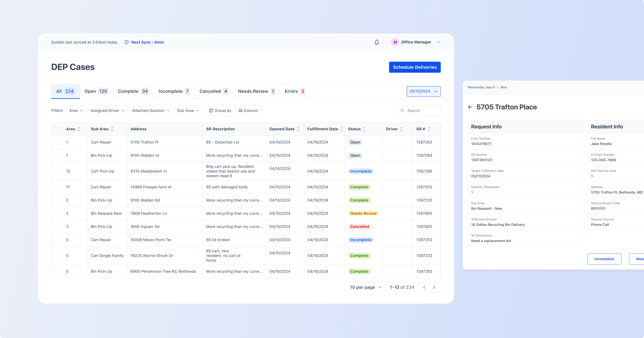Switch to the Incomplete tab
The height and width of the screenshot is (338, 644).
174,91
